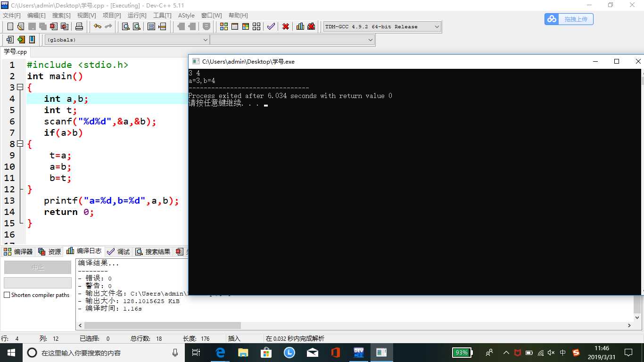
Task: Collapse the fold marker at line 3
Action: (20, 88)
